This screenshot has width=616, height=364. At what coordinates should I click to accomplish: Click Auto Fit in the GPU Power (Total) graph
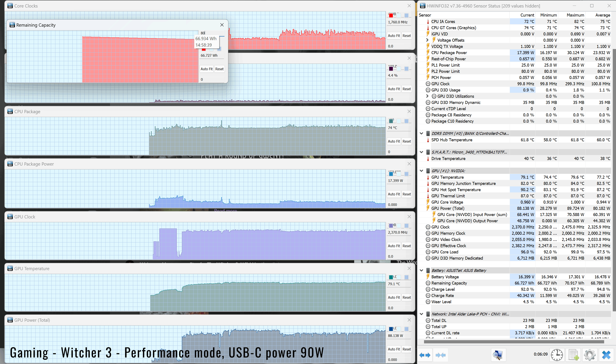(x=394, y=349)
